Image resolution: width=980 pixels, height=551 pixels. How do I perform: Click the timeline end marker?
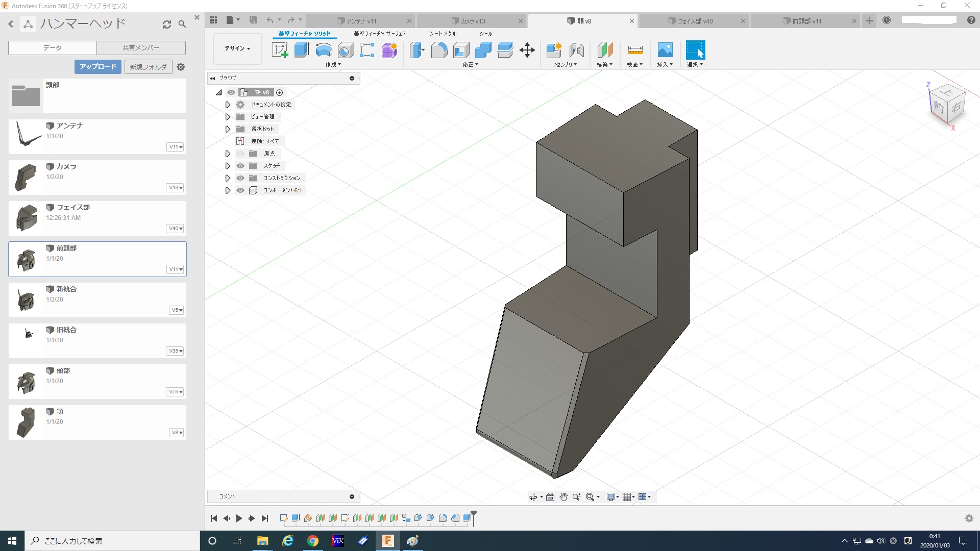tap(474, 516)
